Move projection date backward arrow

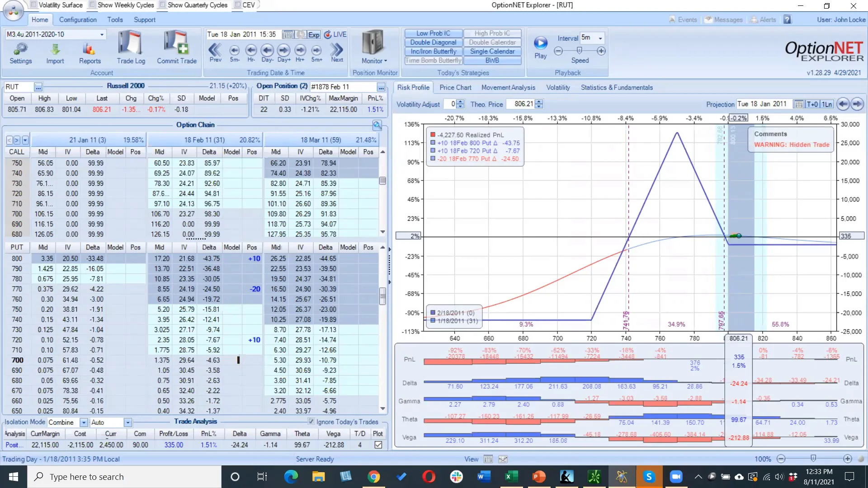pyautogui.click(x=843, y=104)
